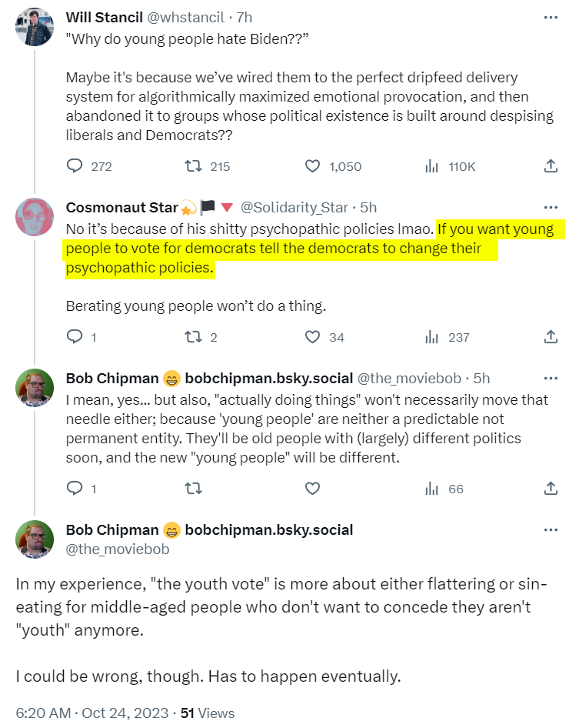The image size is (569, 728).
Task: Expand options menu on Bob Chipman's bottom tweet
Action: tap(551, 530)
